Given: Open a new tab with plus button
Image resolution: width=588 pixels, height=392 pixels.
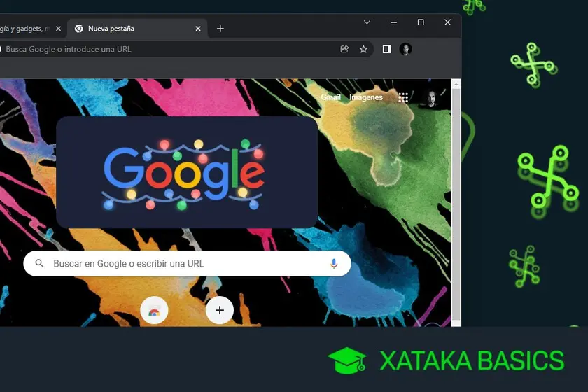Looking at the screenshot, I should [220, 29].
